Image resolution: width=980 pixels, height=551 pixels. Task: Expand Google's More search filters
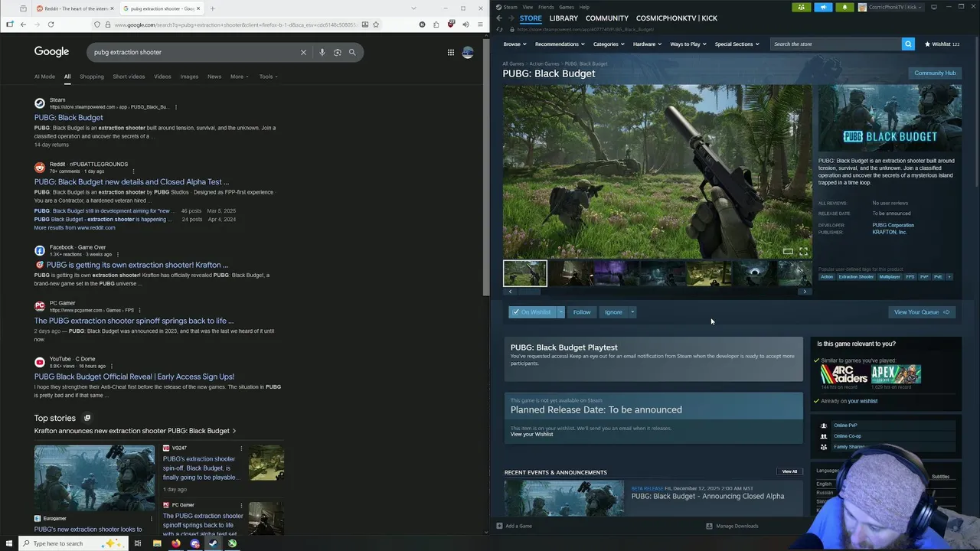(x=240, y=77)
